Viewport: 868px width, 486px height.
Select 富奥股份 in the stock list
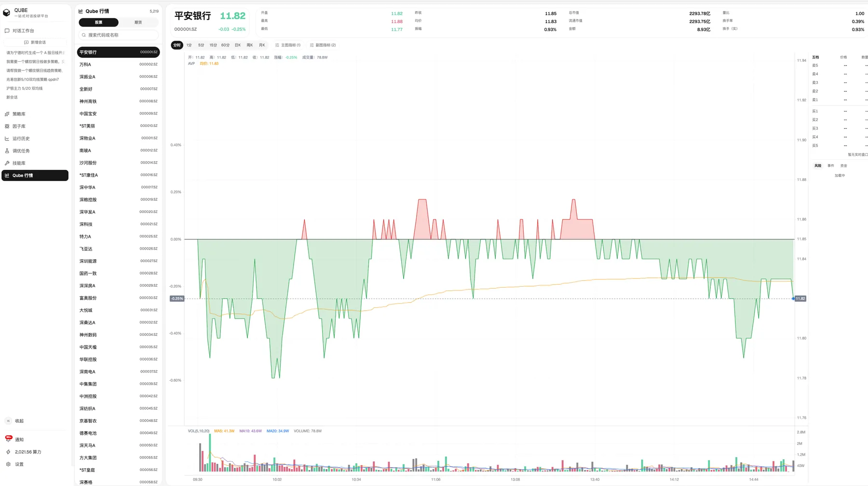pyautogui.click(x=119, y=298)
